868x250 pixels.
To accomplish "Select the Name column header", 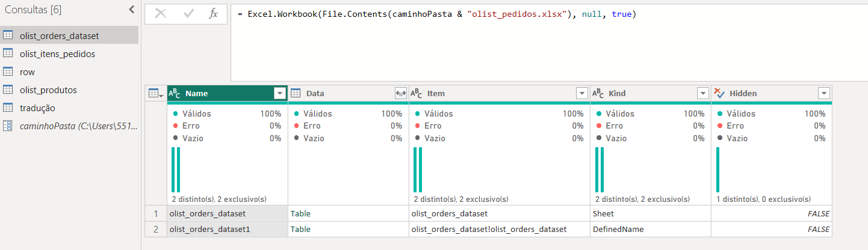I will coord(227,93).
